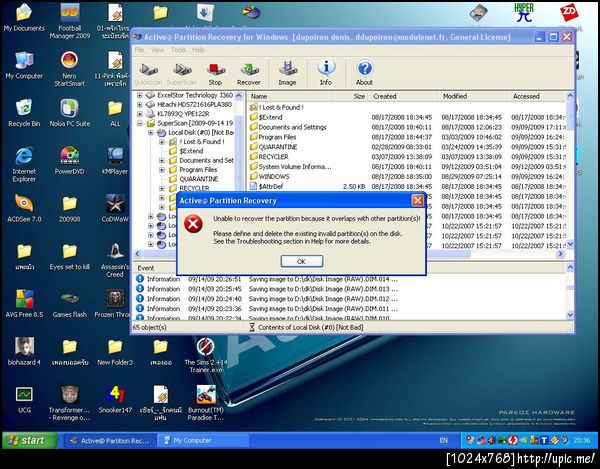600x469 pixels.
Task: Click the About help icon
Action: [364, 73]
